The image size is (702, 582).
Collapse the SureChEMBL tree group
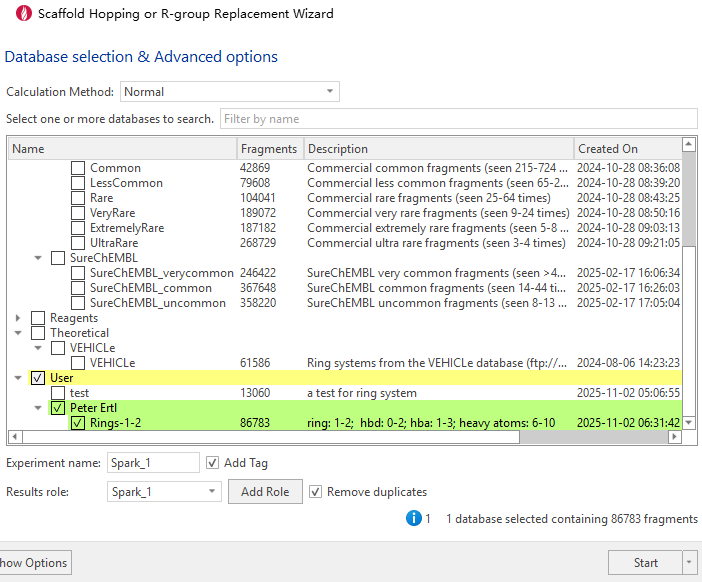[x=39, y=258]
